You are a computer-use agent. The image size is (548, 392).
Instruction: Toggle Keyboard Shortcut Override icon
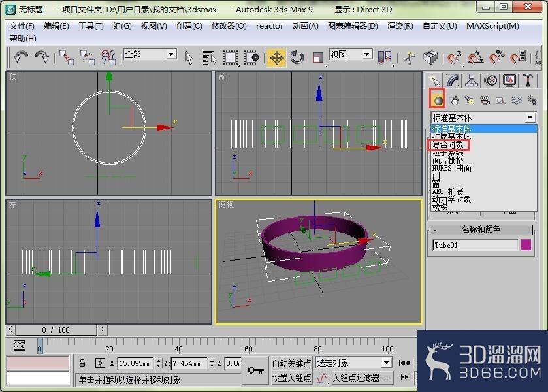tap(430, 57)
